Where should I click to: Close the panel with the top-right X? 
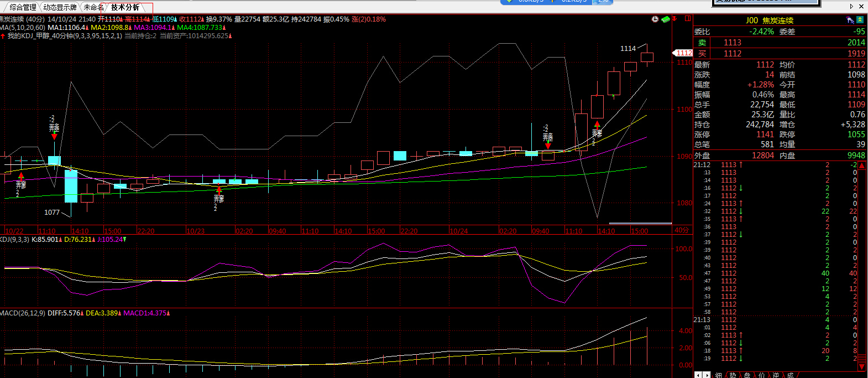click(x=861, y=7)
